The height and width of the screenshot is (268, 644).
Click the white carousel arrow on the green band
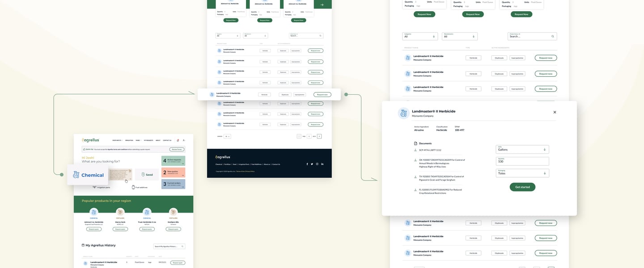(322, 5)
